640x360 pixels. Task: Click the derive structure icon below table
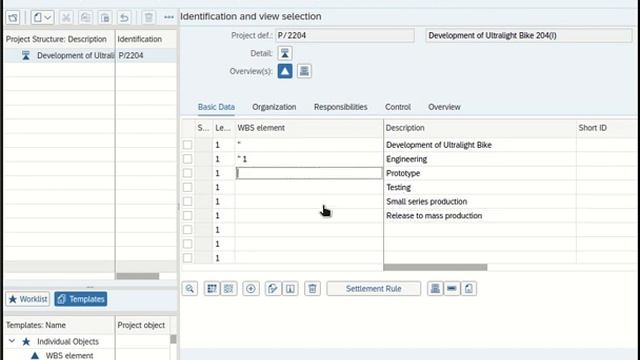click(x=273, y=289)
